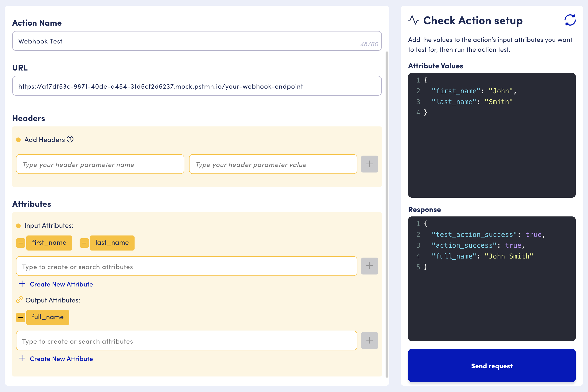Click plus button beside input attributes search

click(369, 266)
